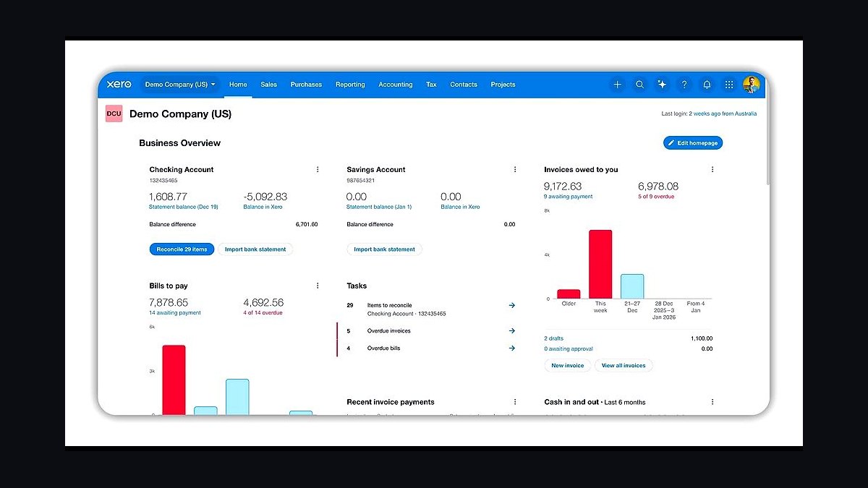Open Statement balance (Jan 1) link

point(379,207)
